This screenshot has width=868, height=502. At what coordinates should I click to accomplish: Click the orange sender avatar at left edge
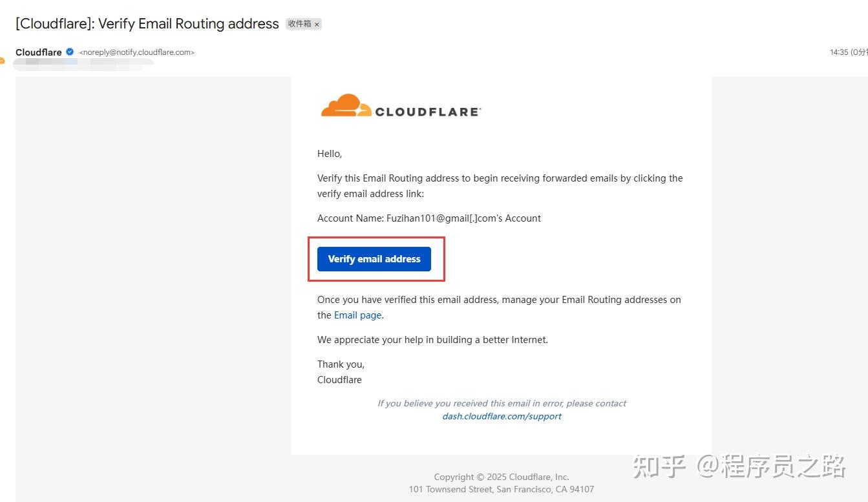pyautogui.click(x=2, y=61)
